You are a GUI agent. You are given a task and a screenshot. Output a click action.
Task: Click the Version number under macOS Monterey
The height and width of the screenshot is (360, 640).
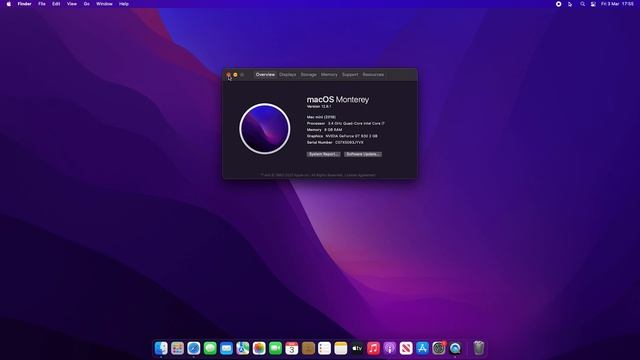pos(319,107)
